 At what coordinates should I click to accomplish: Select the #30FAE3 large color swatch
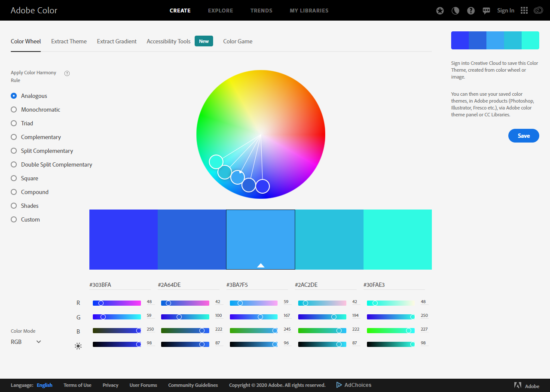click(x=397, y=240)
